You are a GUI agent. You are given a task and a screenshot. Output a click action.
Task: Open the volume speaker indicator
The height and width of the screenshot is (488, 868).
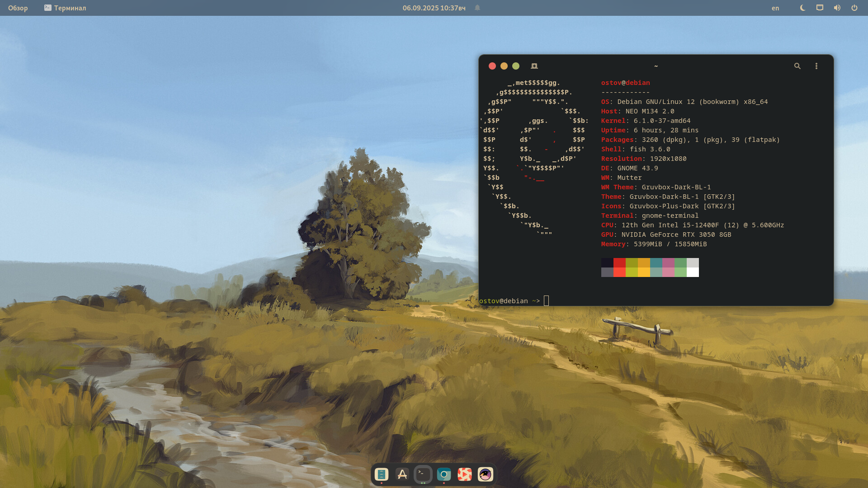click(837, 8)
